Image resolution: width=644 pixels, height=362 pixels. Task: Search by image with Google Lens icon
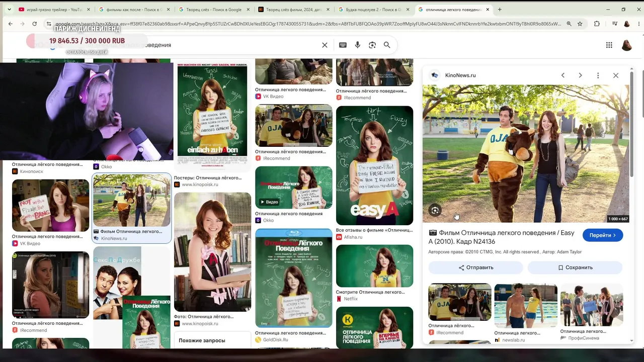[372, 45]
